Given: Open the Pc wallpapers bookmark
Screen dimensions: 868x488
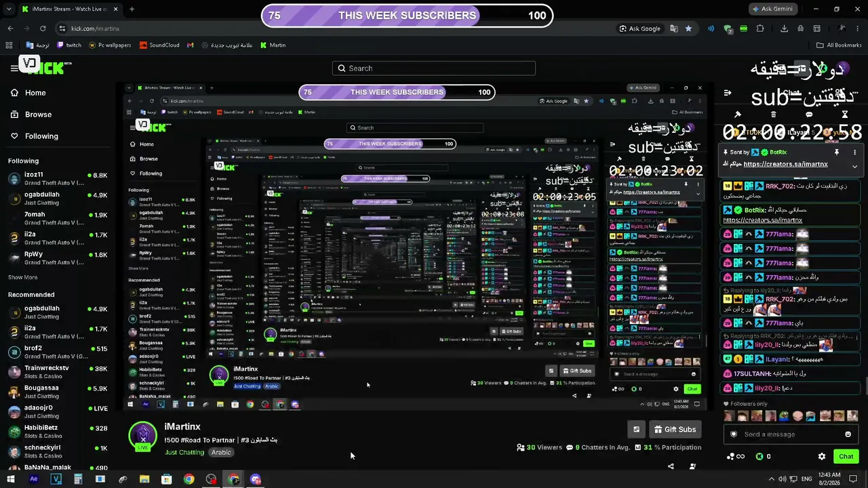Looking at the screenshot, I should pos(110,45).
